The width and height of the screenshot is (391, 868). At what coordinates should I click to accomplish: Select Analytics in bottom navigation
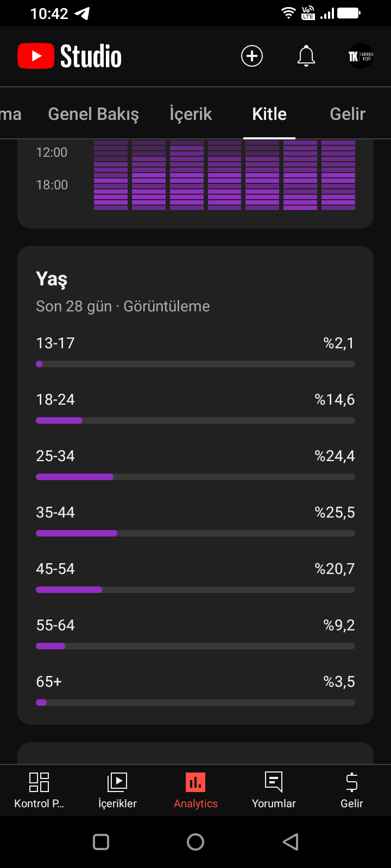click(195, 790)
